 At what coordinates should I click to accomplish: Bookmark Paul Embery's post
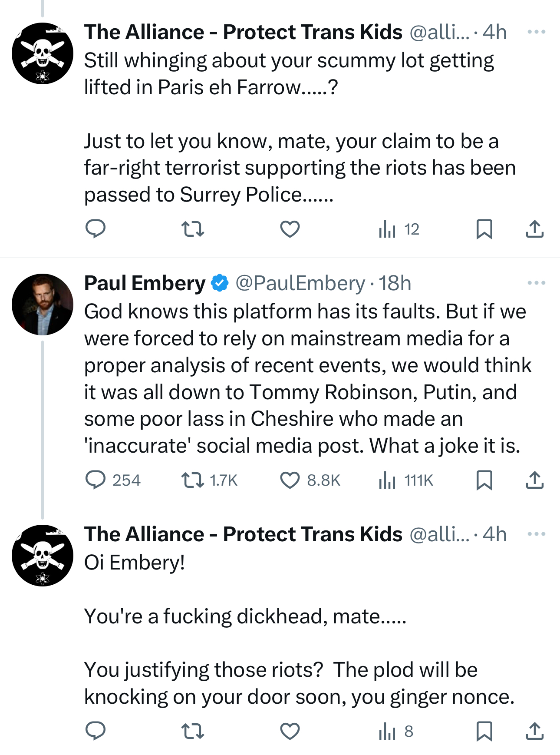coord(484,480)
